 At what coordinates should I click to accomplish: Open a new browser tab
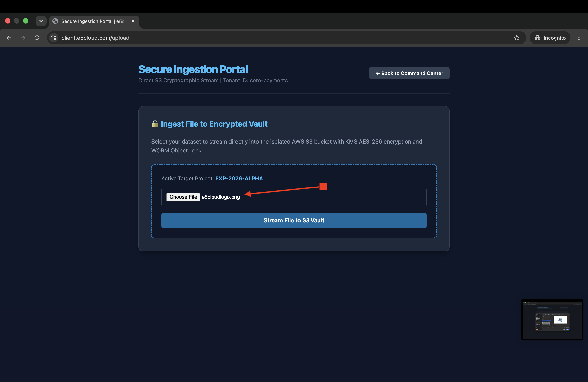pyautogui.click(x=147, y=21)
